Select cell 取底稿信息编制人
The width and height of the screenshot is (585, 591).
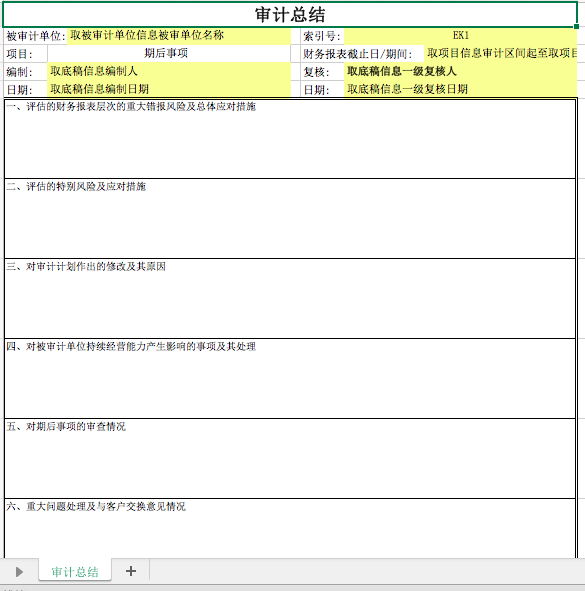click(x=169, y=71)
